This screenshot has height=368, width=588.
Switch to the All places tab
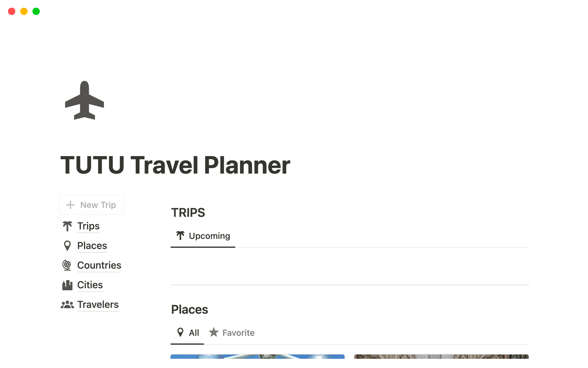point(188,333)
